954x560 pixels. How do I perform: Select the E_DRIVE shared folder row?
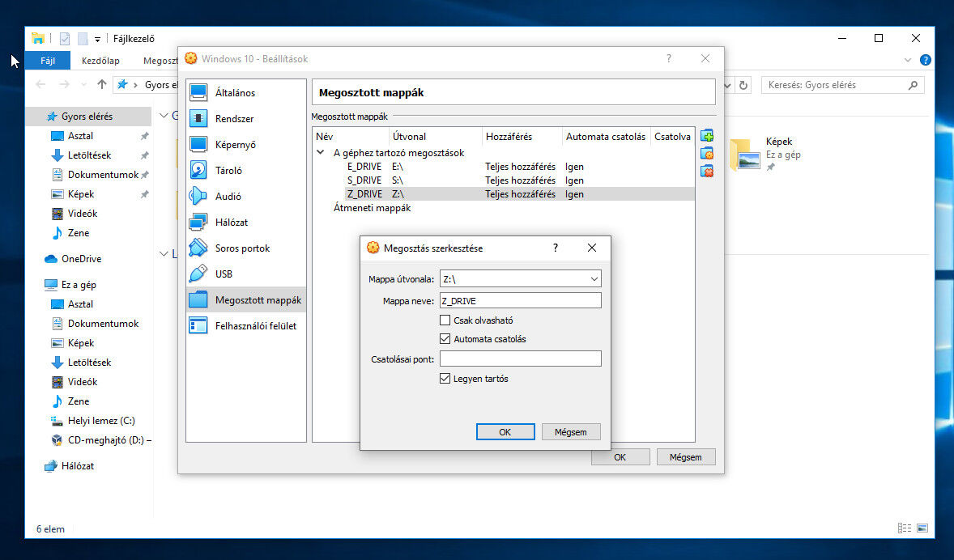point(504,166)
